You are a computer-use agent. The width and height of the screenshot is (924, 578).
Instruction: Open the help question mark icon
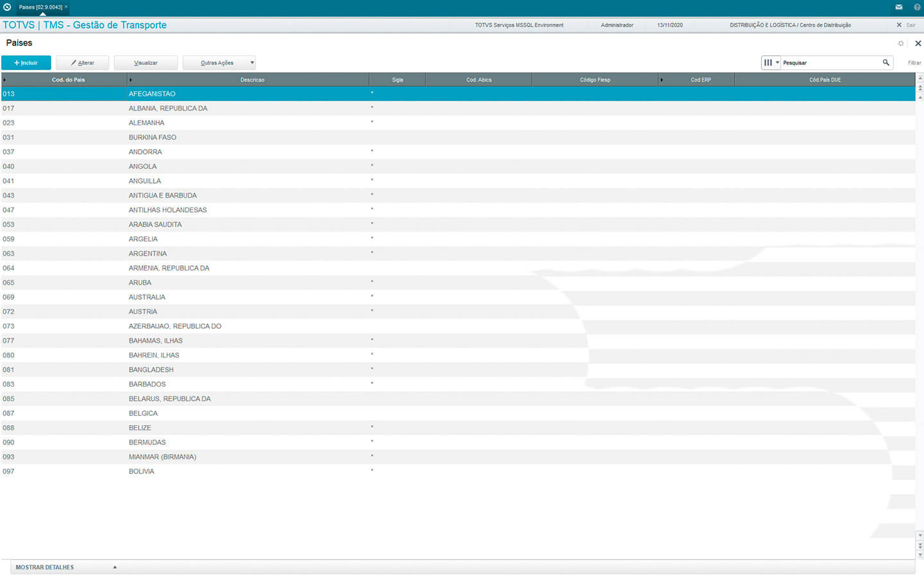(x=917, y=7)
